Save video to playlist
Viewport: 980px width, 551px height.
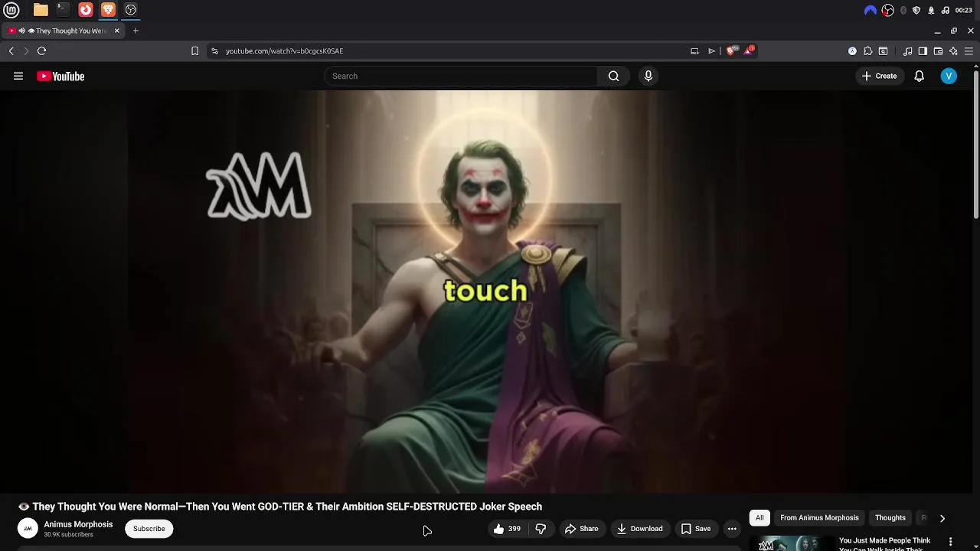click(696, 529)
